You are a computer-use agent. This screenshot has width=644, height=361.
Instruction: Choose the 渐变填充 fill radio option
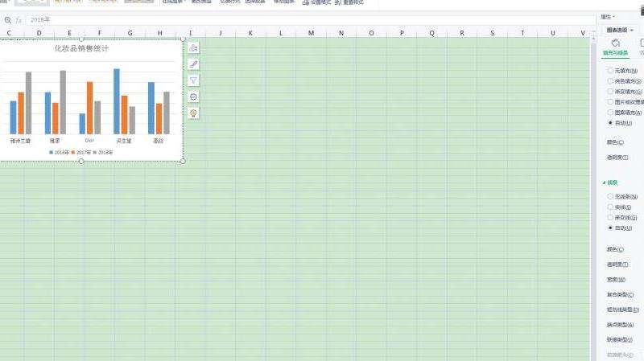[x=610, y=92]
